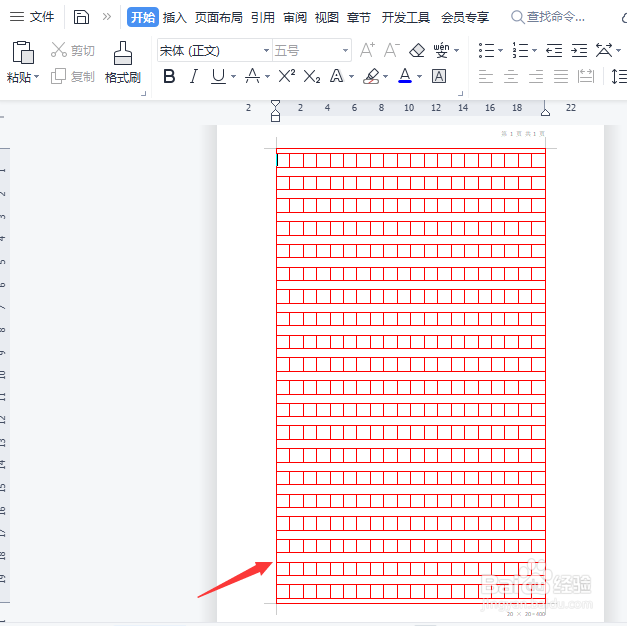Image resolution: width=627 pixels, height=626 pixels.
Task: Open the 五号 font size dropdown
Action: click(345, 50)
